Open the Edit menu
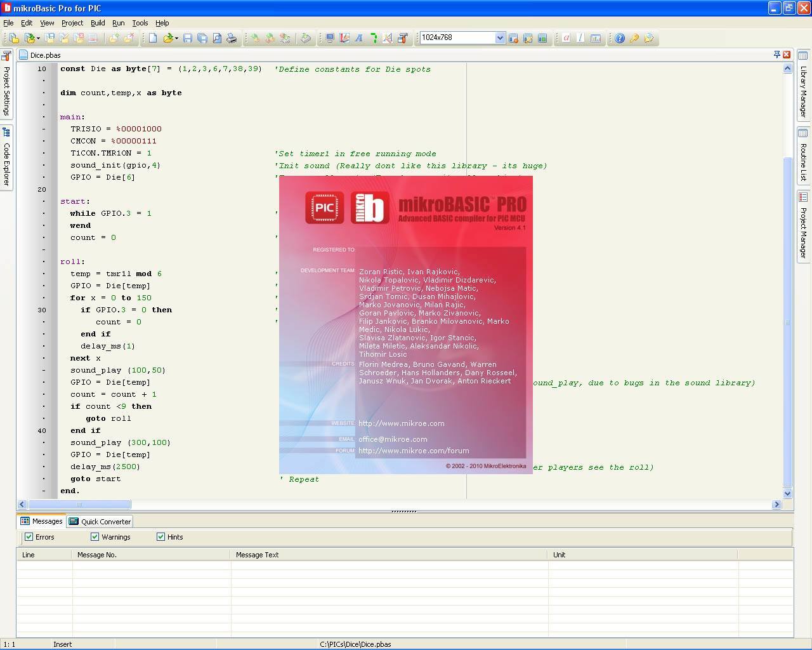Image resolution: width=812 pixels, height=650 pixels. coord(27,23)
